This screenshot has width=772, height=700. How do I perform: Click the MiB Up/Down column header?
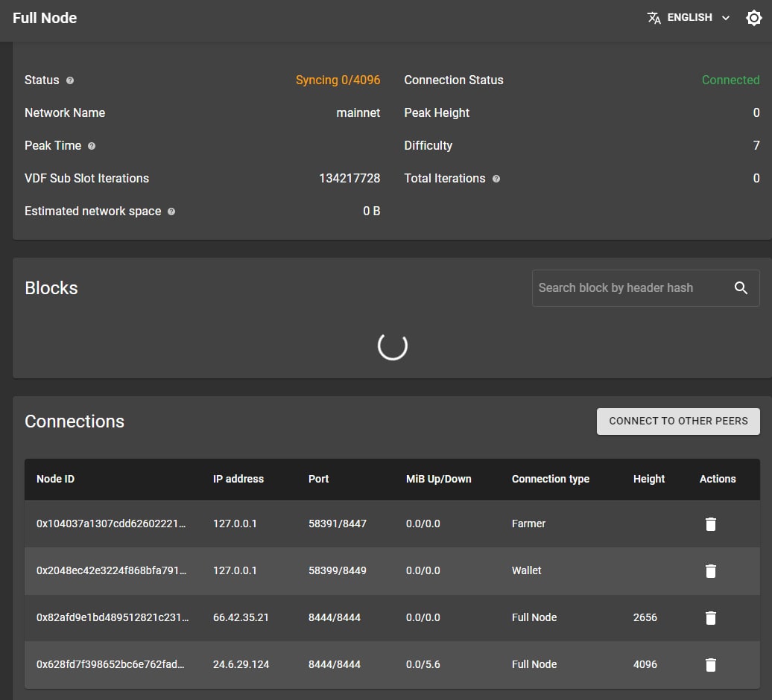[439, 479]
